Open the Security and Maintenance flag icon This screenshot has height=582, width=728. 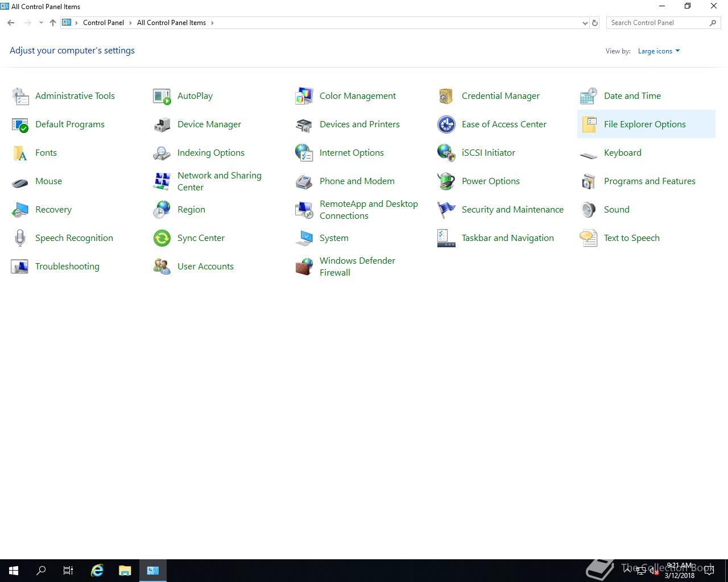(446, 210)
